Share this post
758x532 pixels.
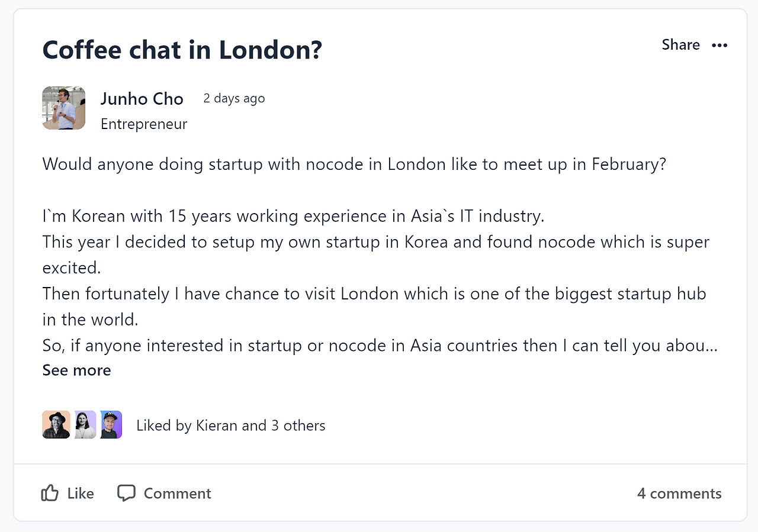pyautogui.click(x=680, y=45)
